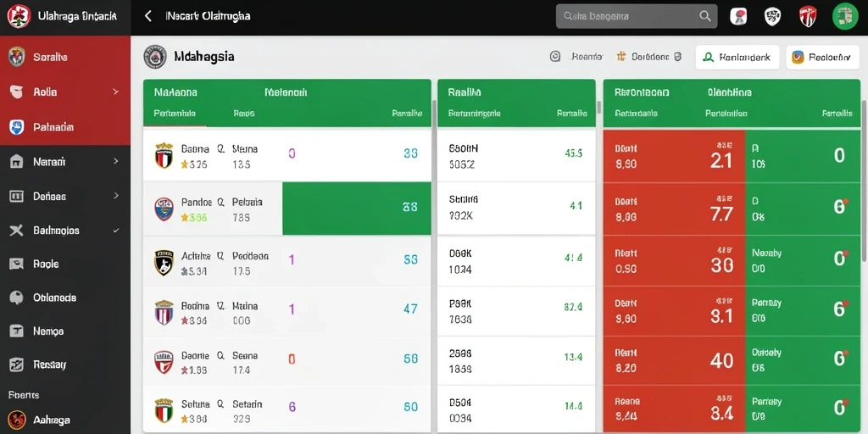Click the Renlondenk button
Image resolution: width=868 pixels, height=434 pixels.
(737, 57)
